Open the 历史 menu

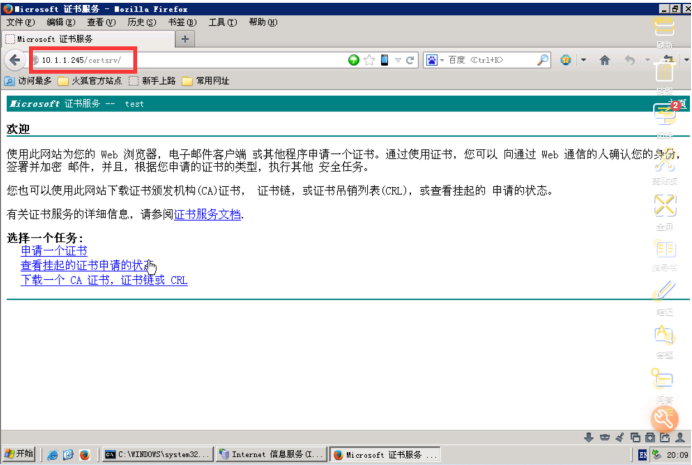142,22
